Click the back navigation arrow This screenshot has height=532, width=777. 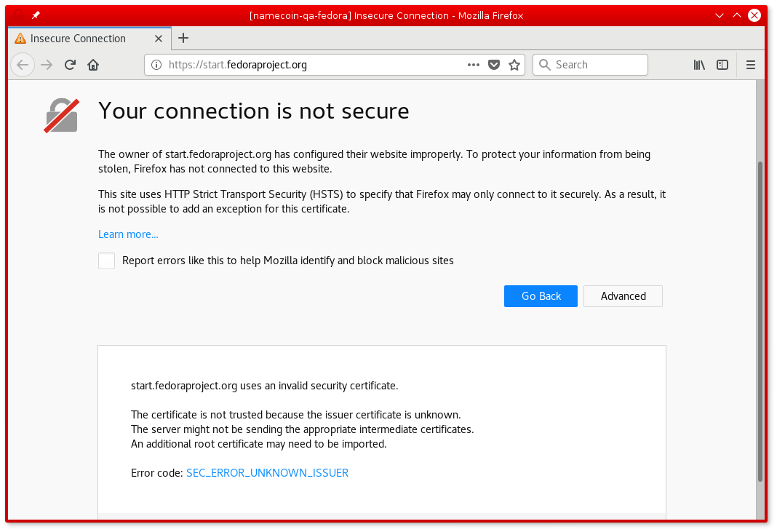[x=23, y=65]
